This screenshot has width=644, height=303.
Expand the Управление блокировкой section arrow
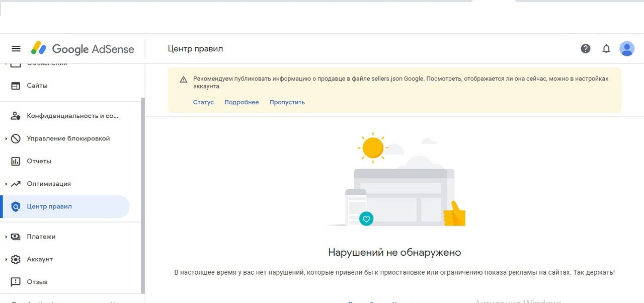point(6,138)
